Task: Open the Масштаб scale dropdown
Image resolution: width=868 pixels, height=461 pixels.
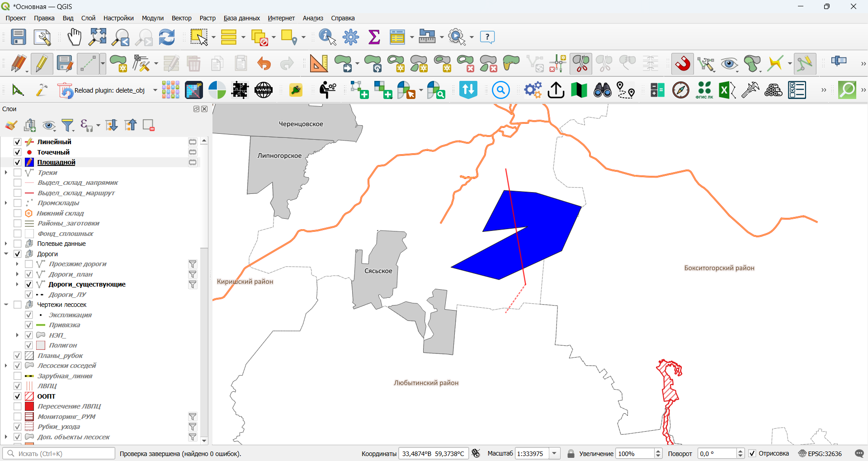Action: click(555, 453)
